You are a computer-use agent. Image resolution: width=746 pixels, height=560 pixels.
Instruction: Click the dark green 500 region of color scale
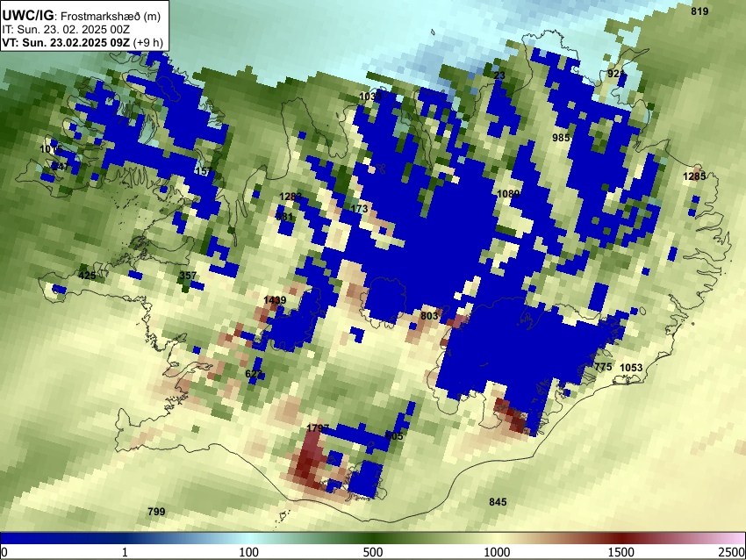pos(373,539)
